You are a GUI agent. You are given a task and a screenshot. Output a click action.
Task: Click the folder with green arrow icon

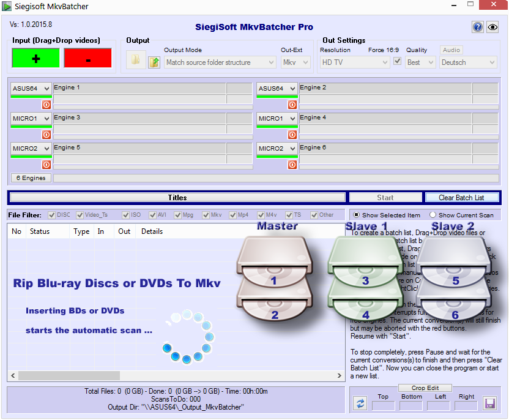pos(154,62)
